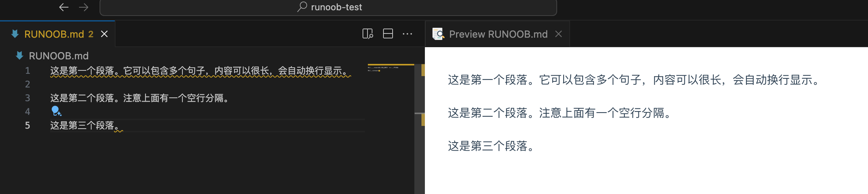
Task: Click the forward navigation arrow
Action: tap(84, 7)
